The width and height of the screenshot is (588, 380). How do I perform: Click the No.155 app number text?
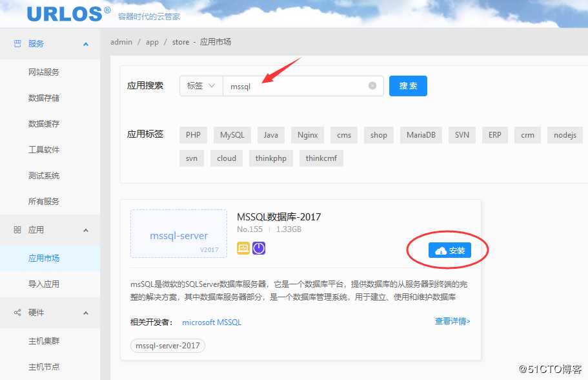(250, 229)
